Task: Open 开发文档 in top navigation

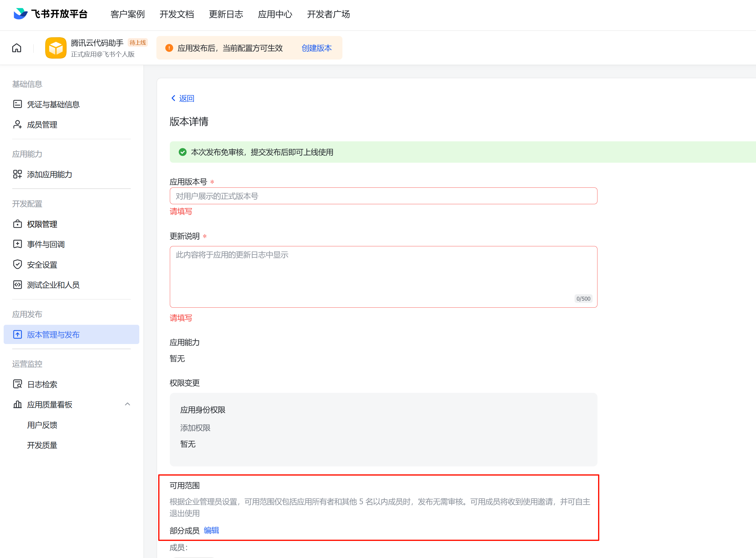Action: pos(177,14)
